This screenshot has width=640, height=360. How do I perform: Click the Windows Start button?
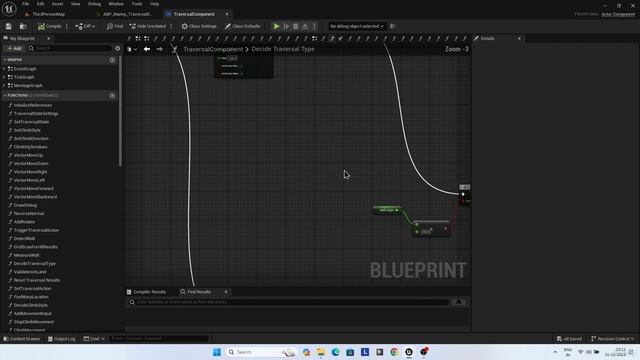tap(217, 352)
